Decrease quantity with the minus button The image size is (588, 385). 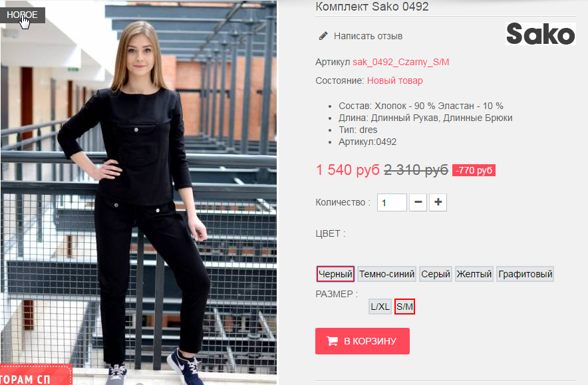click(x=418, y=202)
